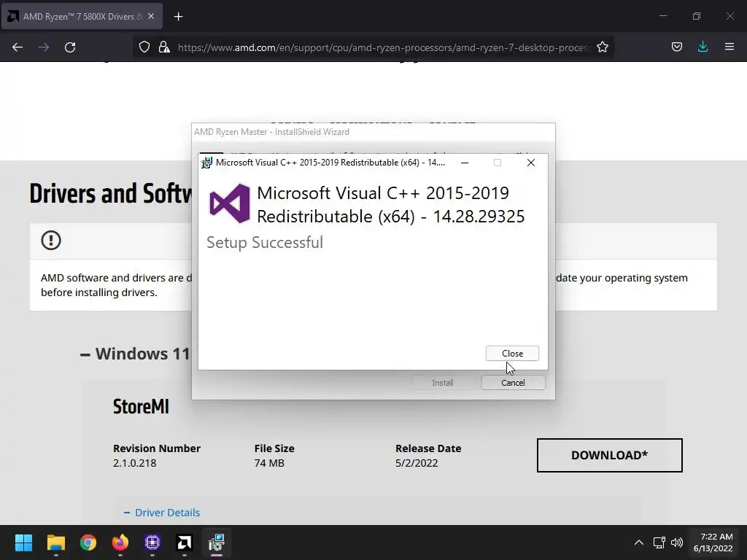Click the Visual Studio logo in dialog
This screenshot has height=560, width=747.
230,203
